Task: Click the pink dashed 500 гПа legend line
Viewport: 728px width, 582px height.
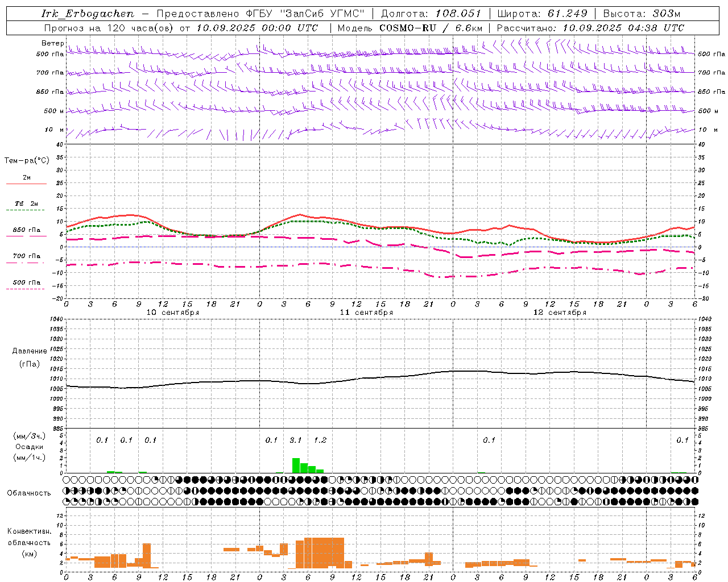Action: pyautogui.click(x=25, y=289)
